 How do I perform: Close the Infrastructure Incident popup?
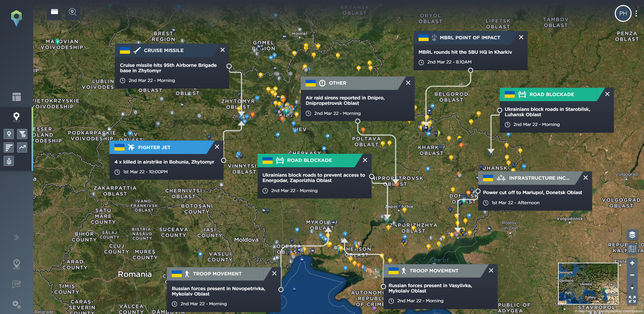pos(586,178)
